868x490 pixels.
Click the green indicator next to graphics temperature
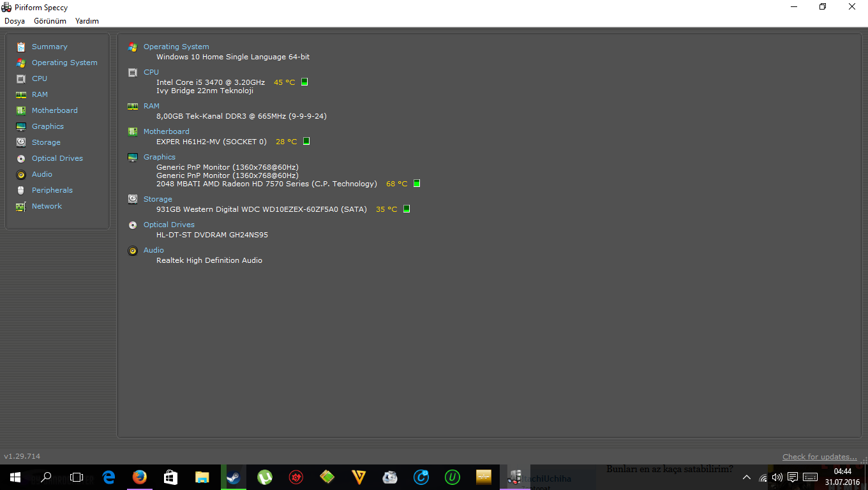click(417, 183)
